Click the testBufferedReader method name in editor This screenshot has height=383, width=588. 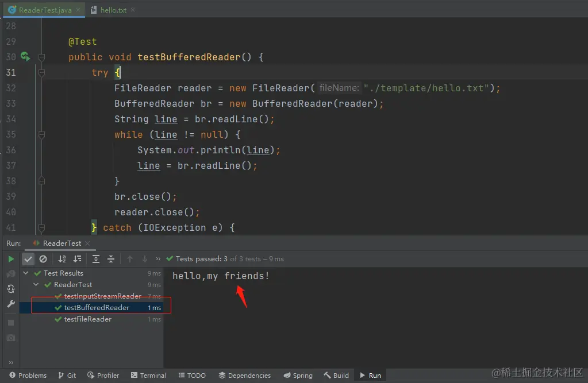[x=189, y=57]
